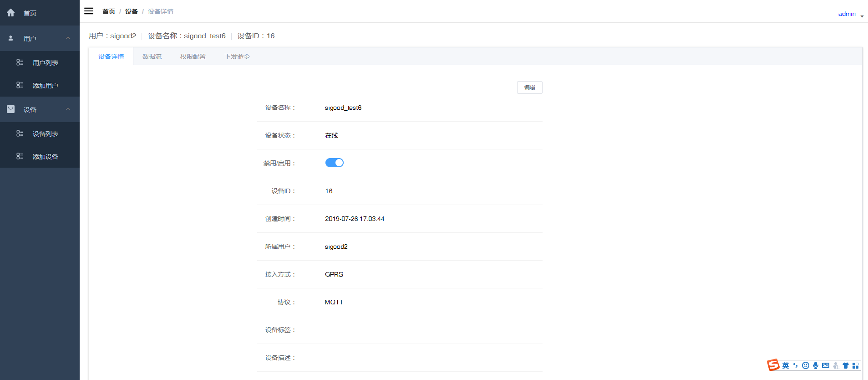
Task: Click the list icon beside 添加设备
Action: tap(20, 156)
